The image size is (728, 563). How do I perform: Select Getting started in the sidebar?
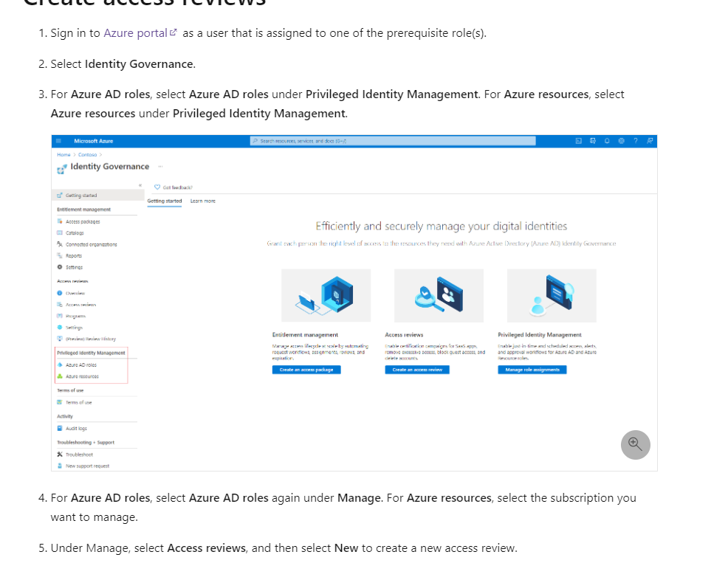98,196
